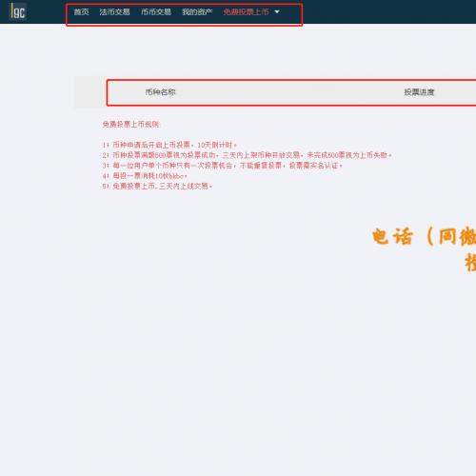Click rule 2 about 500票 voting success

click(247, 155)
